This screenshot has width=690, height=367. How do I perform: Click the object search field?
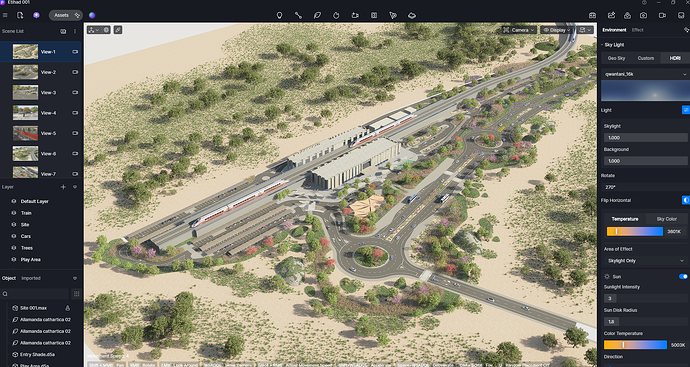click(x=35, y=294)
